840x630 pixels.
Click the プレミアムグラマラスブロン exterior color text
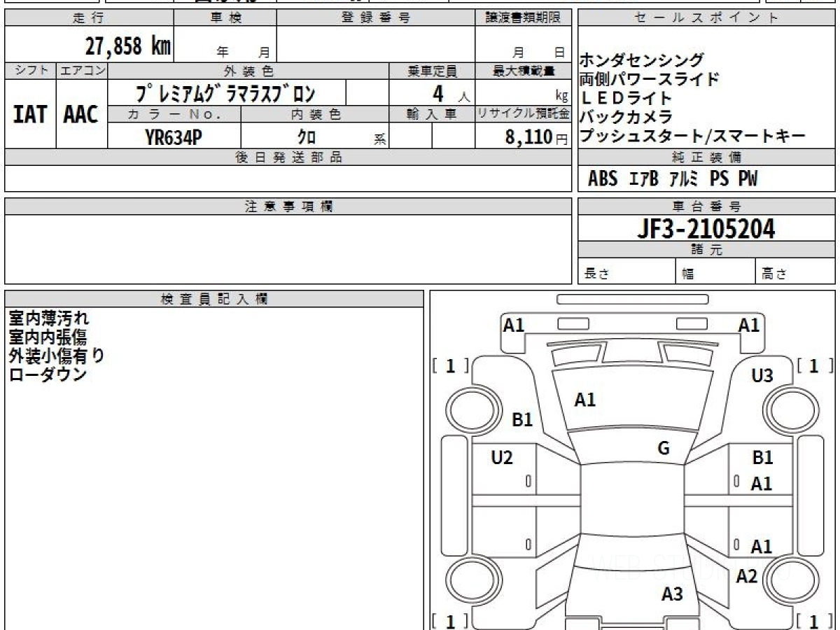tap(226, 93)
